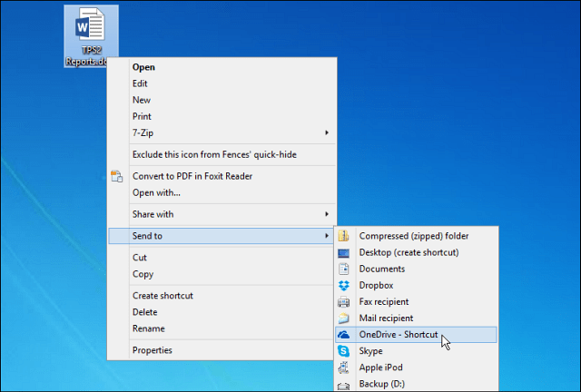Expand the Send to submenu arrow

[x=327, y=236]
